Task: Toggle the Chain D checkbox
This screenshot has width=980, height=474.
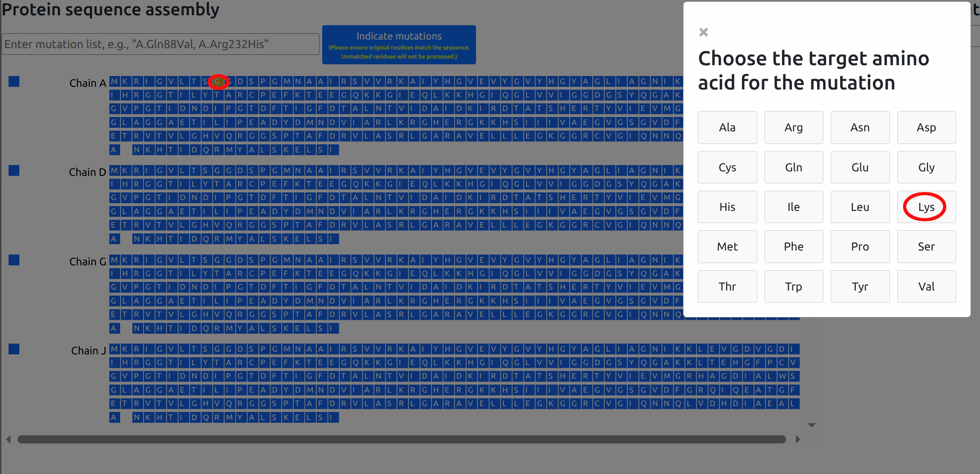Action: point(14,170)
